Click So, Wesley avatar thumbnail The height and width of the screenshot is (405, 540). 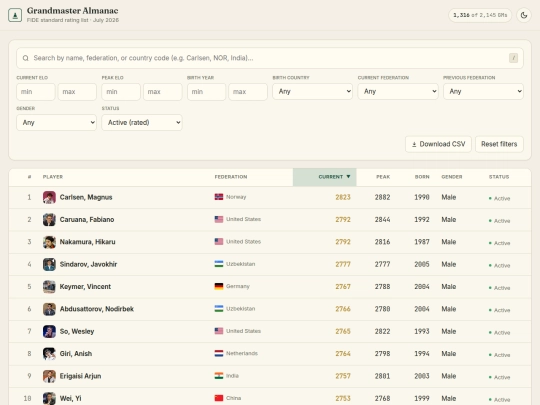(49, 332)
